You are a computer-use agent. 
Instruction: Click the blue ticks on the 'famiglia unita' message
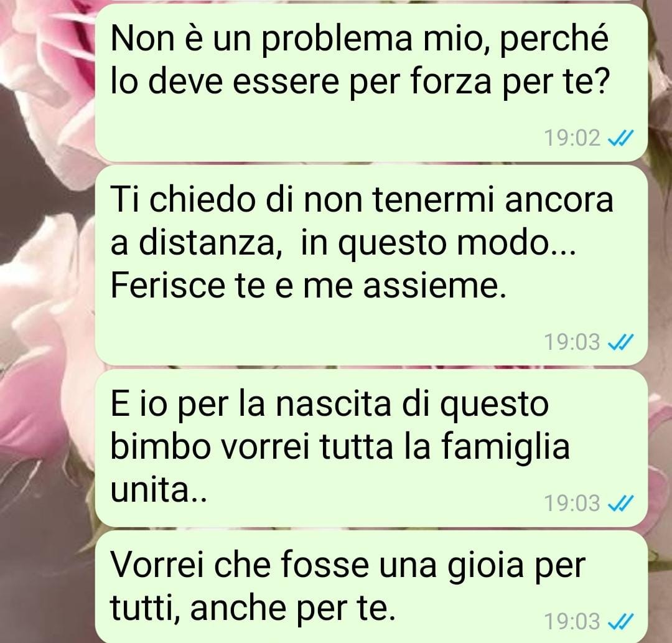[x=620, y=503]
